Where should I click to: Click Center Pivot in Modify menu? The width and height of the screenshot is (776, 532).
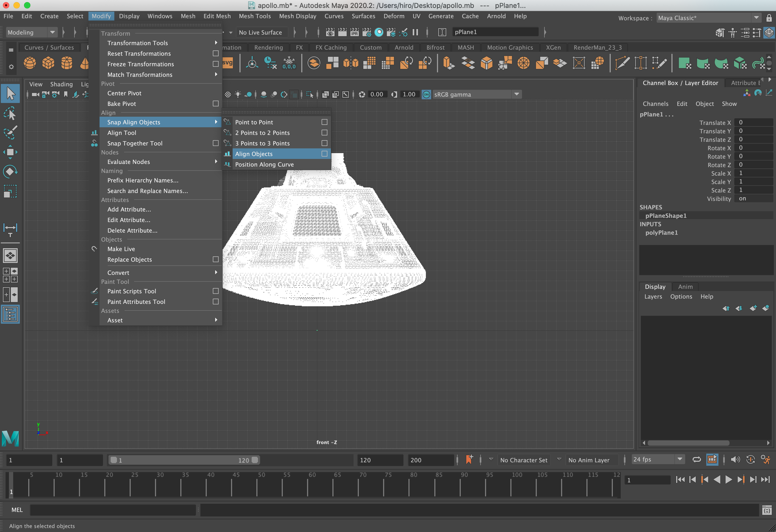[x=124, y=93]
